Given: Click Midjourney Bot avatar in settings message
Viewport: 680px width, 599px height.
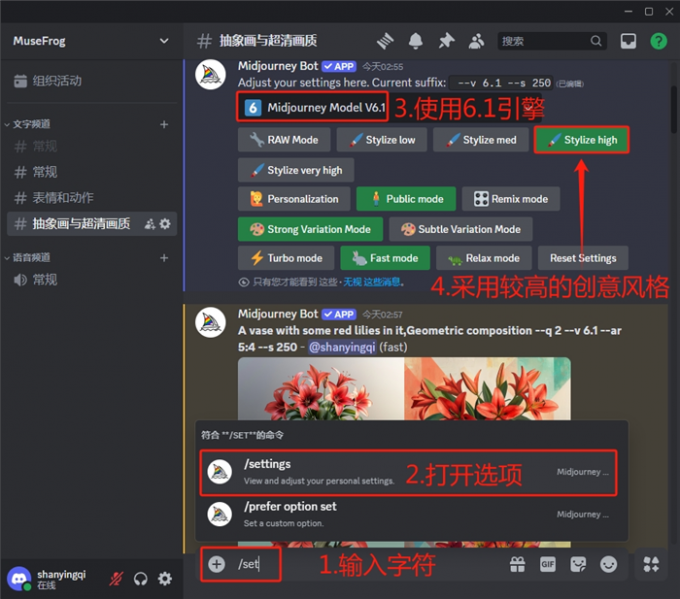Looking at the screenshot, I should pyautogui.click(x=210, y=75).
